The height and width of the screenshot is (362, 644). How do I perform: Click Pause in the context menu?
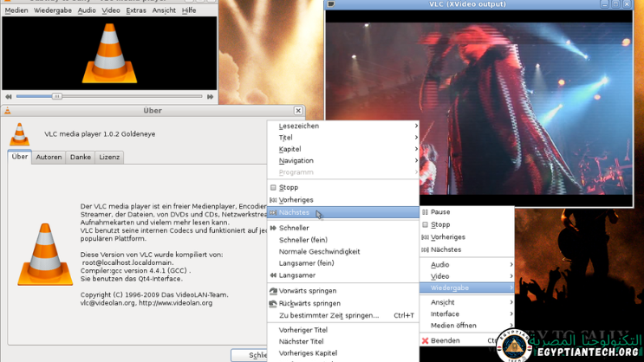tap(467, 212)
